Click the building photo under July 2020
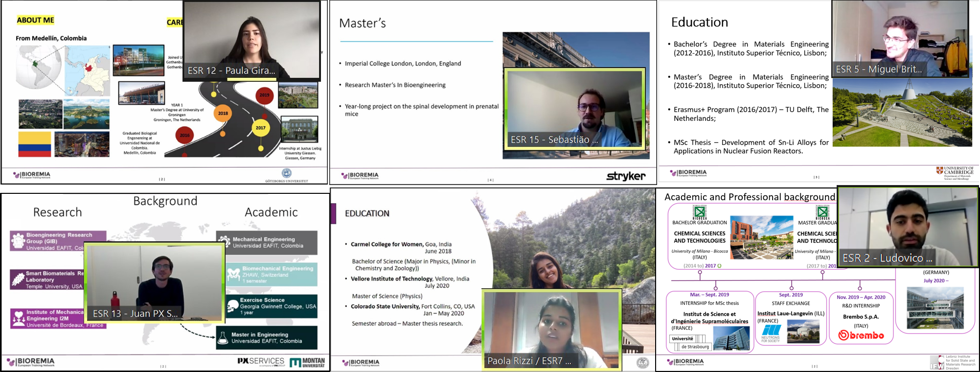The height and width of the screenshot is (372, 980). 935,308
